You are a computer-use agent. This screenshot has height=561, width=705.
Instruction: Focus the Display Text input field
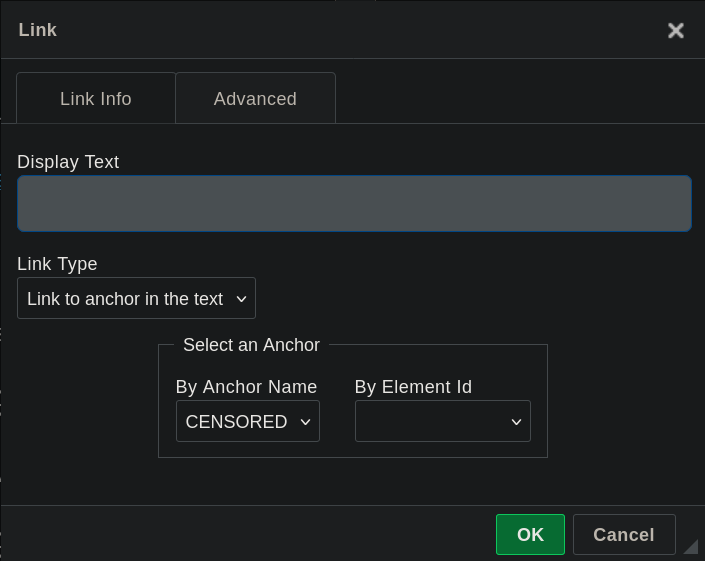(354, 204)
